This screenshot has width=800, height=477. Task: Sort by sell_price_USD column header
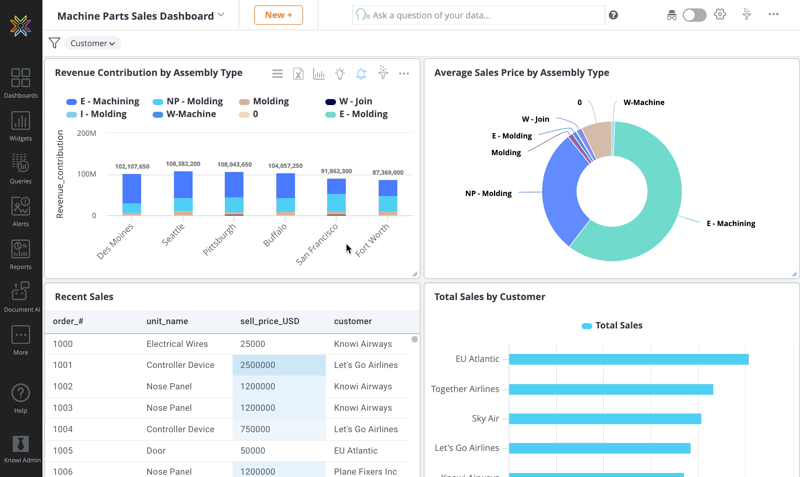point(270,322)
